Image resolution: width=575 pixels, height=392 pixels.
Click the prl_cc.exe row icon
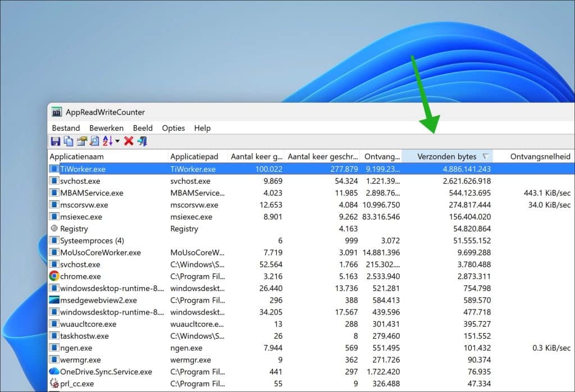(54, 383)
